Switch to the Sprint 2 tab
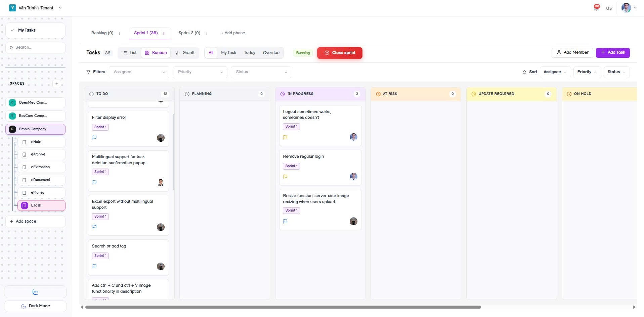The height and width of the screenshot is (317, 644). pos(189,33)
